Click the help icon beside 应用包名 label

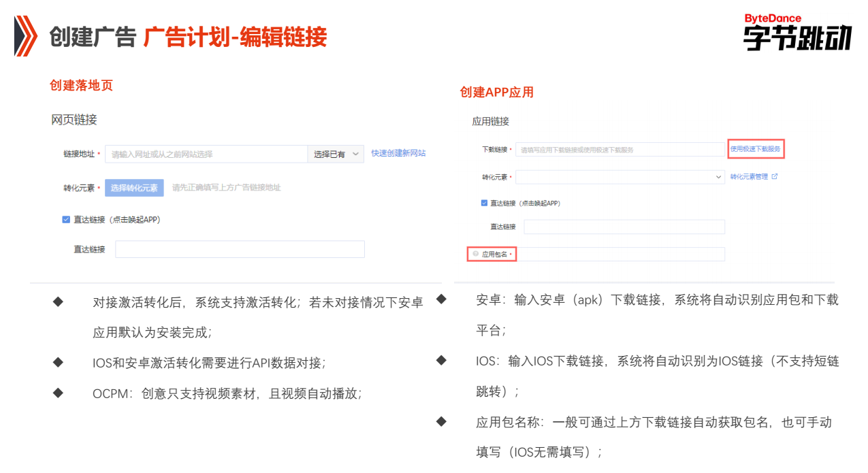(x=474, y=252)
